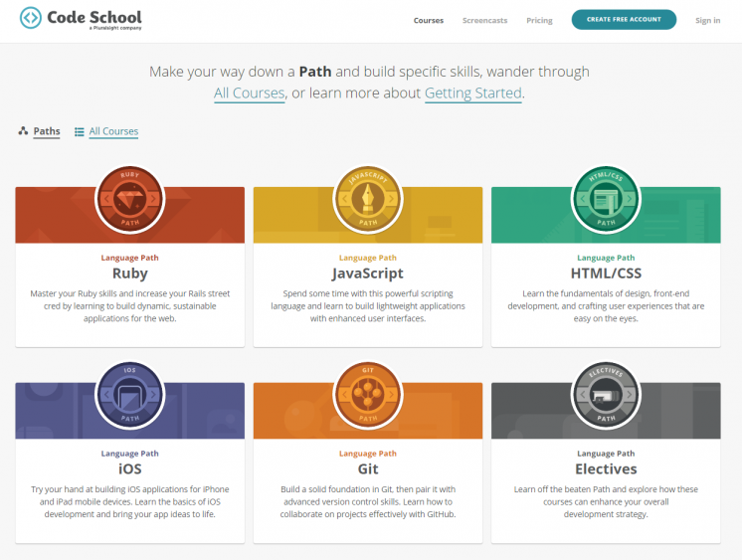Open the iOS path badge
The image size is (742, 560).
click(x=130, y=395)
